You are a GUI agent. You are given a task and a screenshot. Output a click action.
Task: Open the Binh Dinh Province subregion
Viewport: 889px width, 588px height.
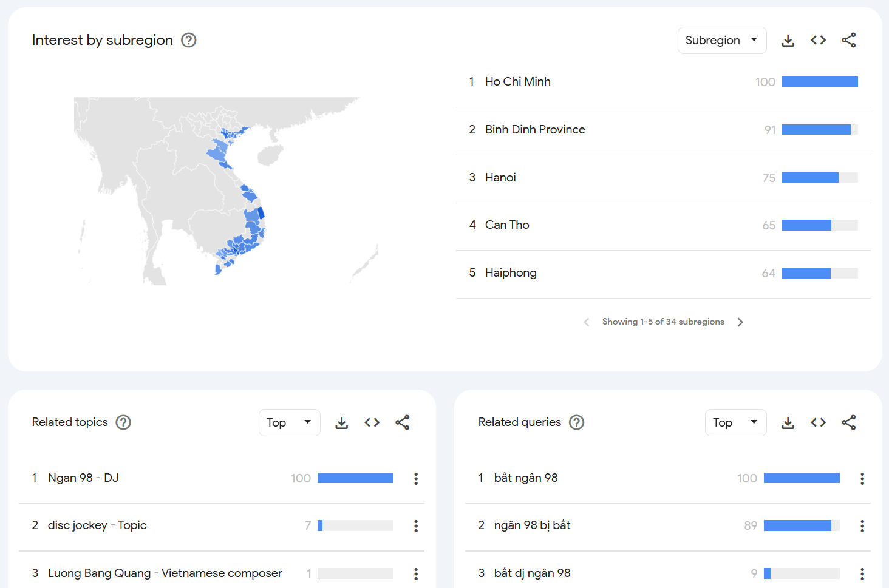tap(534, 130)
